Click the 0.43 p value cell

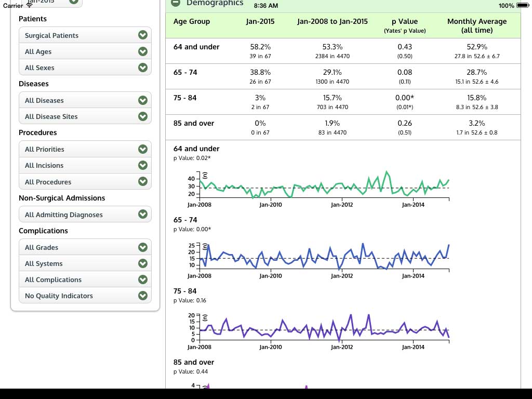click(405, 47)
